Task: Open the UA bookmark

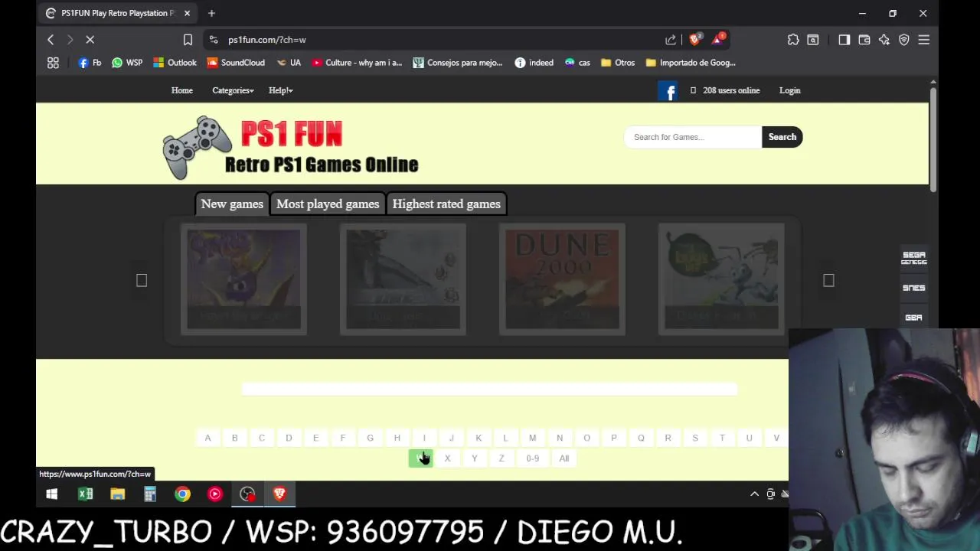Action: 289,63
